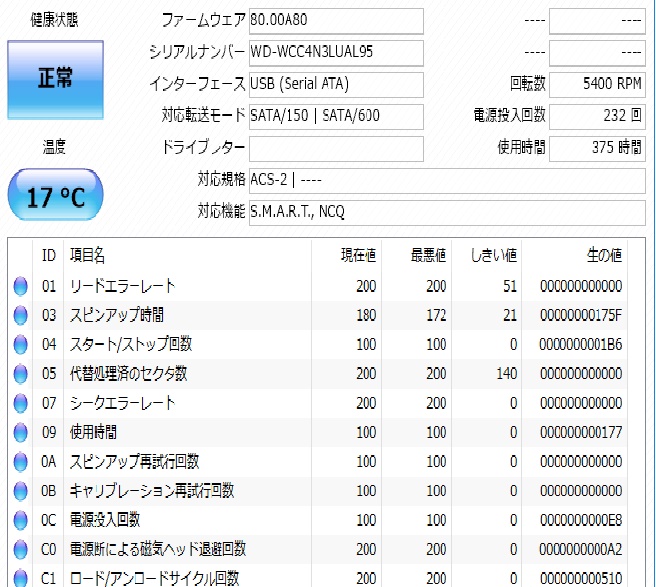Click the blue status icon for リードエラーレート

pos(21,287)
